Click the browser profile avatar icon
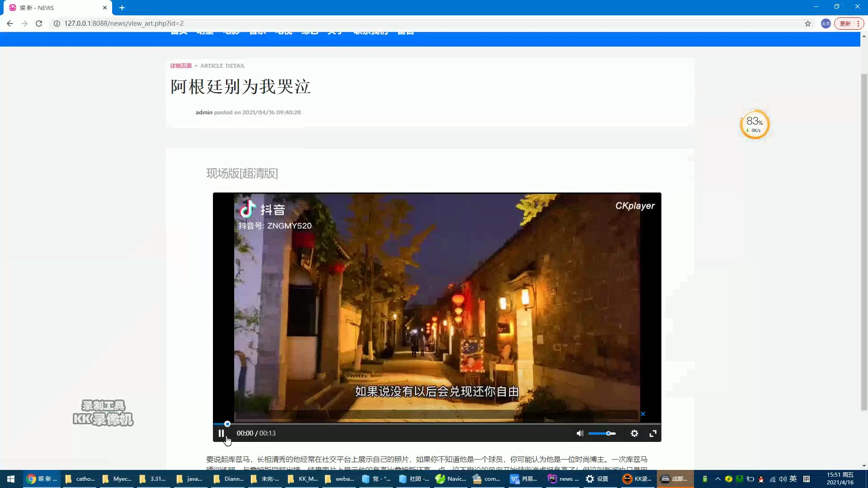 click(826, 23)
